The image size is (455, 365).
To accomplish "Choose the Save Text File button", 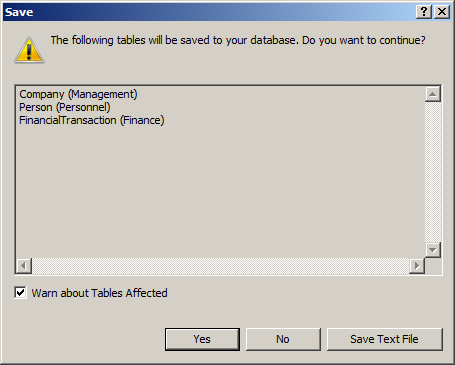I will click(385, 339).
